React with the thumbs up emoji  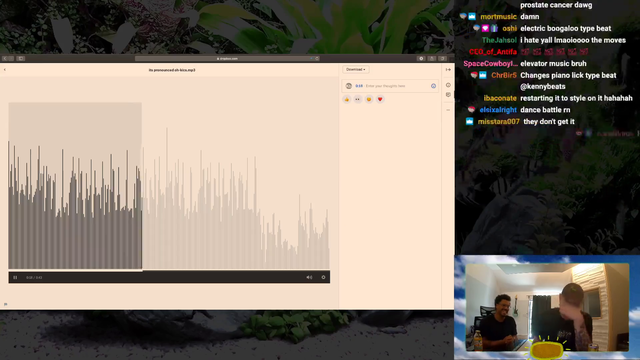pos(347,99)
